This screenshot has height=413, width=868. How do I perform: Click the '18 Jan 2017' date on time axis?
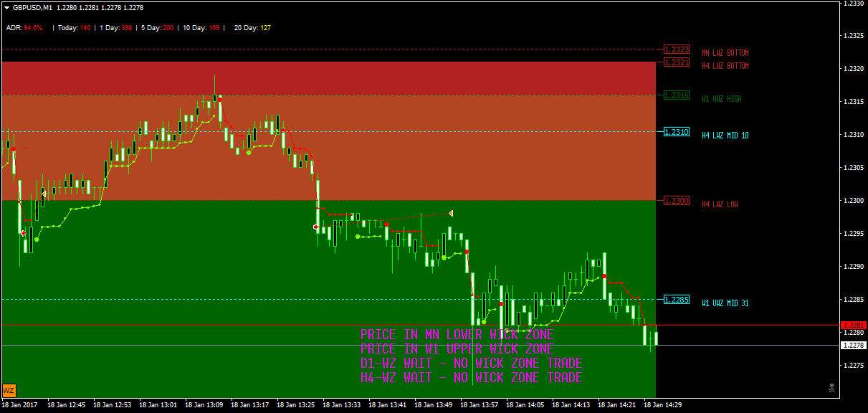[18, 405]
